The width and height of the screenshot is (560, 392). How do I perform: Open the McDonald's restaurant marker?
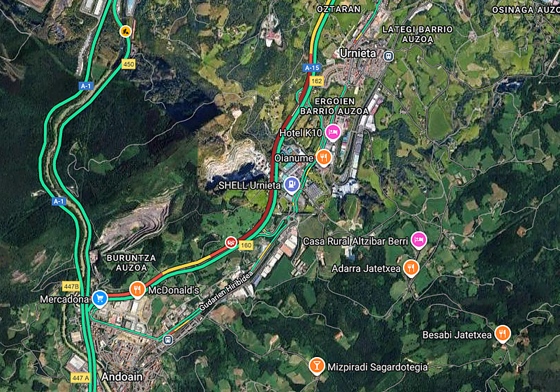(137, 290)
